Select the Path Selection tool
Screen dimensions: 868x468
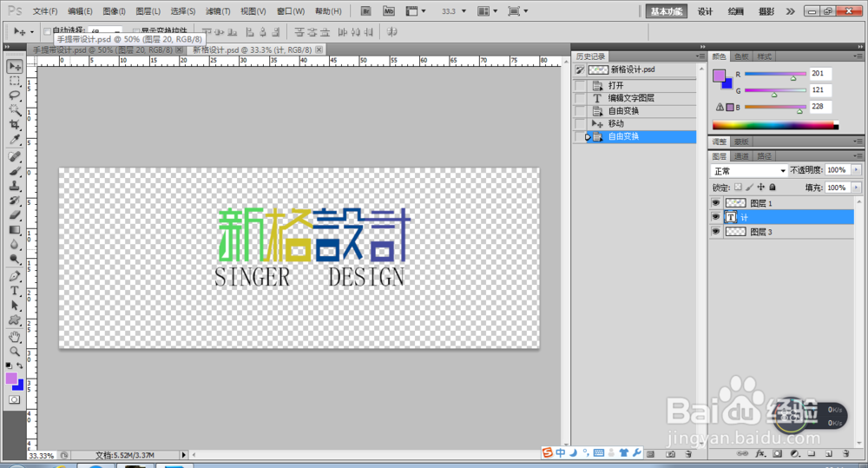tap(15, 305)
